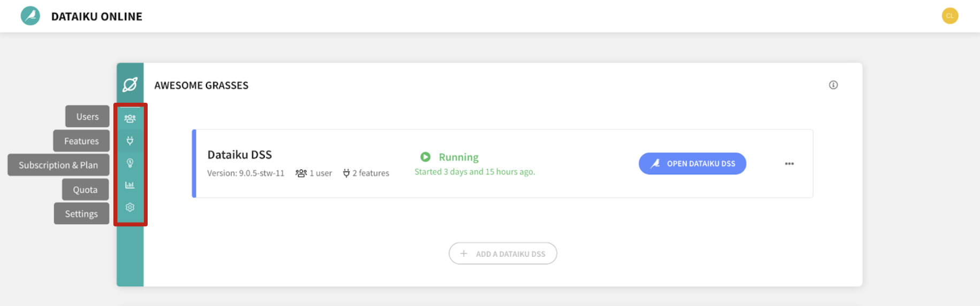
Task: Click Started 3 days and 15 hours ago
Action: click(x=474, y=172)
